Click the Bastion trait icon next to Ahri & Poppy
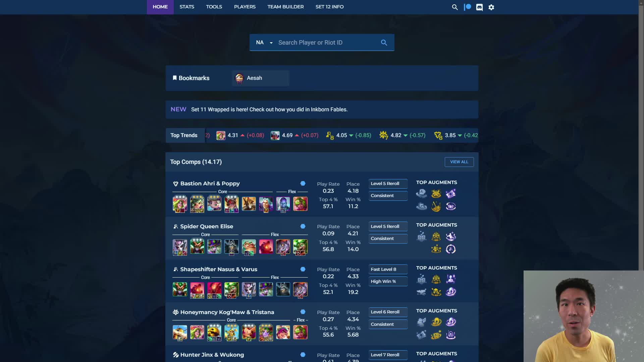This screenshot has width=644, height=362. click(x=175, y=184)
